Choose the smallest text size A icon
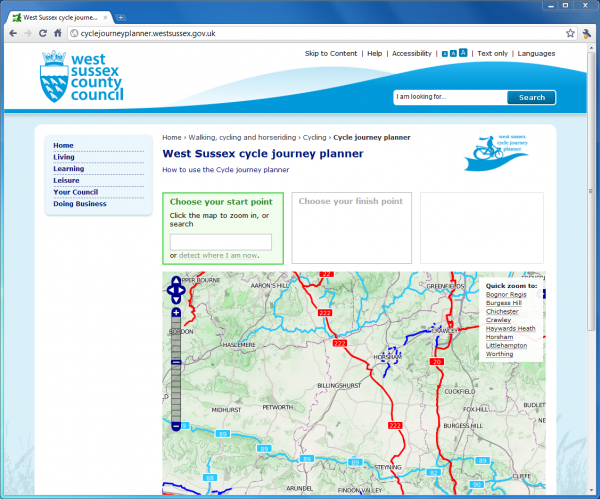This screenshot has width=600, height=499. pos(445,54)
